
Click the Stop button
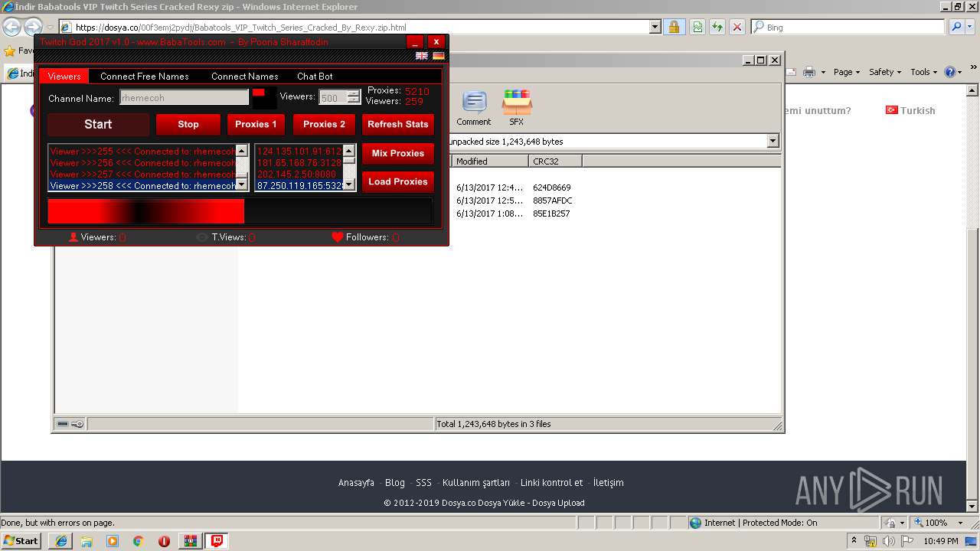[x=188, y=124]
